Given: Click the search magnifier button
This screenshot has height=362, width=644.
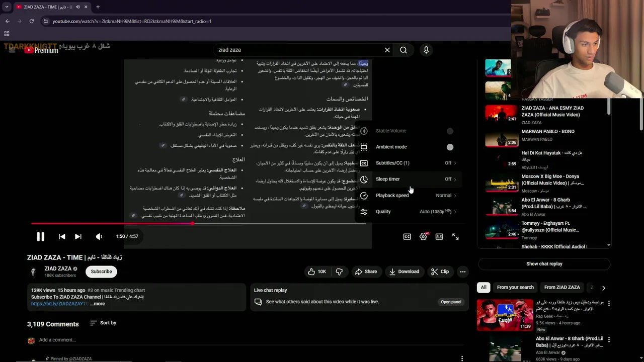Looking at the screenshot, I should pyautogui.click(x=404, y=50).
